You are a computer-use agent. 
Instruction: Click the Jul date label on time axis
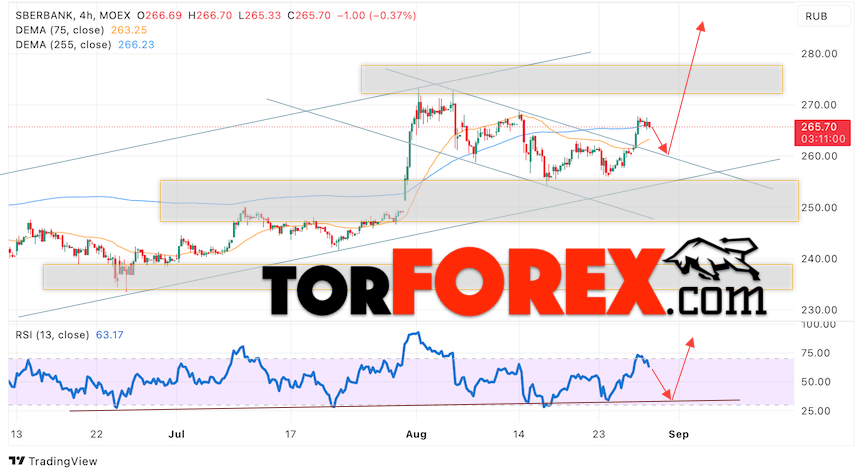[x=176, y=434]
